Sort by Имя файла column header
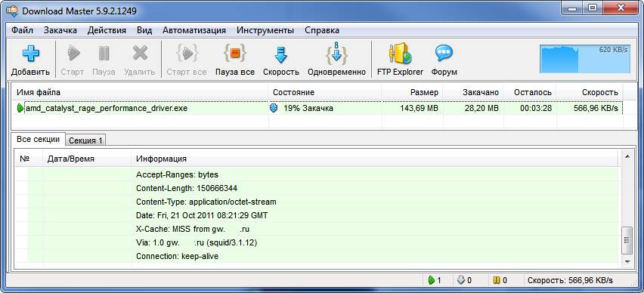Viewport: 644px width, 293px height. pyautogui.click(x=141, y=92)
